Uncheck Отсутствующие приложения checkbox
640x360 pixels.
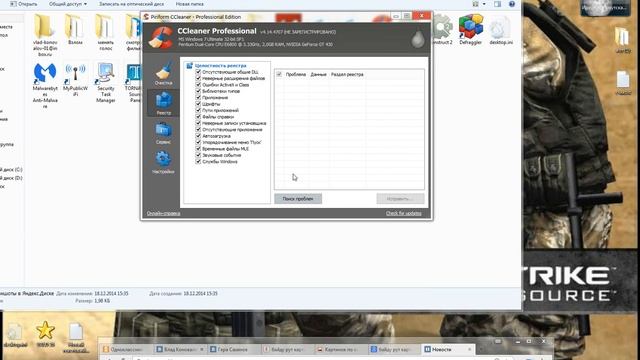click(x=198, y=129)
